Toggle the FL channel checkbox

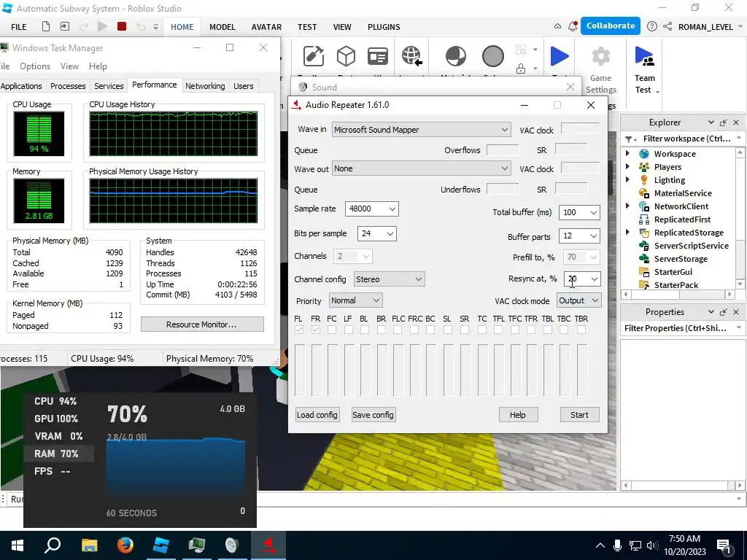(299, 330)
